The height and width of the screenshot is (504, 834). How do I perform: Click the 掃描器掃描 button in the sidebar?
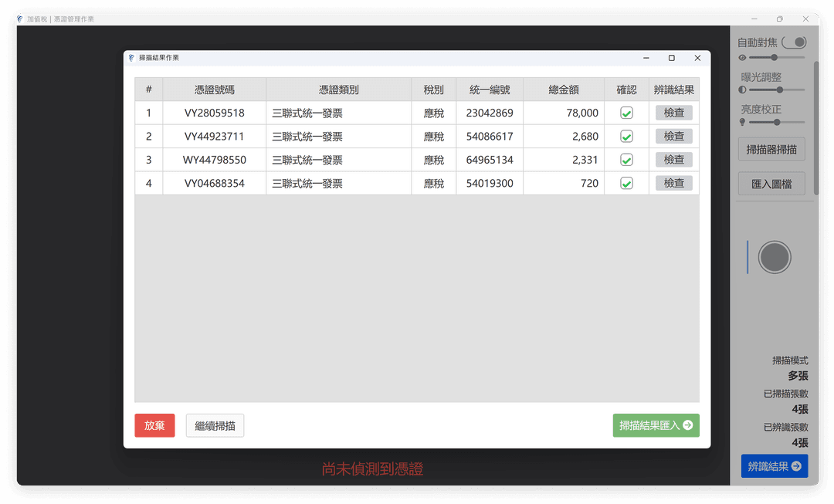tap(771, 148)
